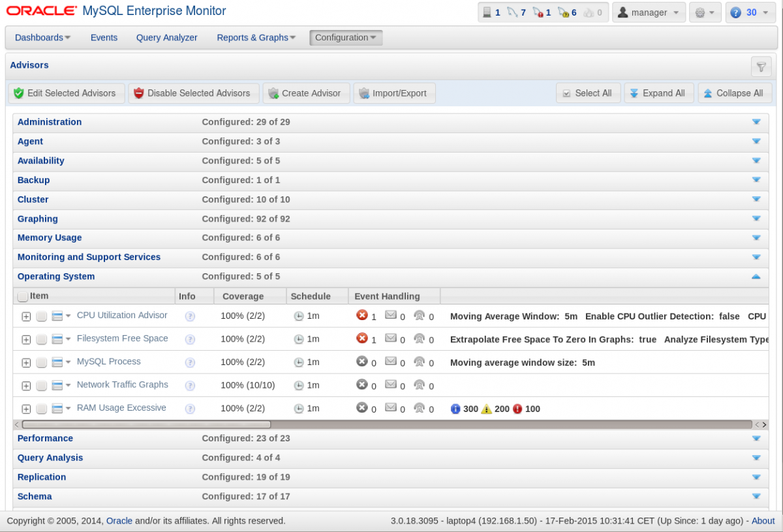Click the Schema category heading
Image resolution: width=783 pixels, height=532 pixels.
point(35,497)
